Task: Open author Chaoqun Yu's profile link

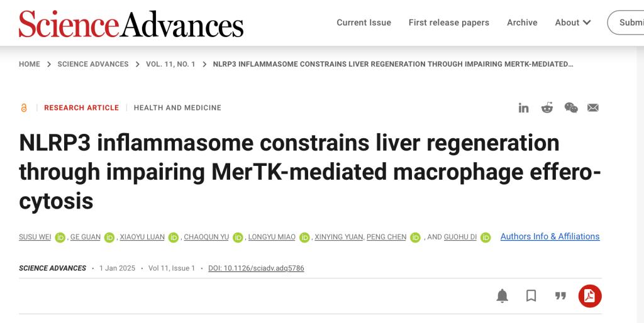Action: (206, 237)
